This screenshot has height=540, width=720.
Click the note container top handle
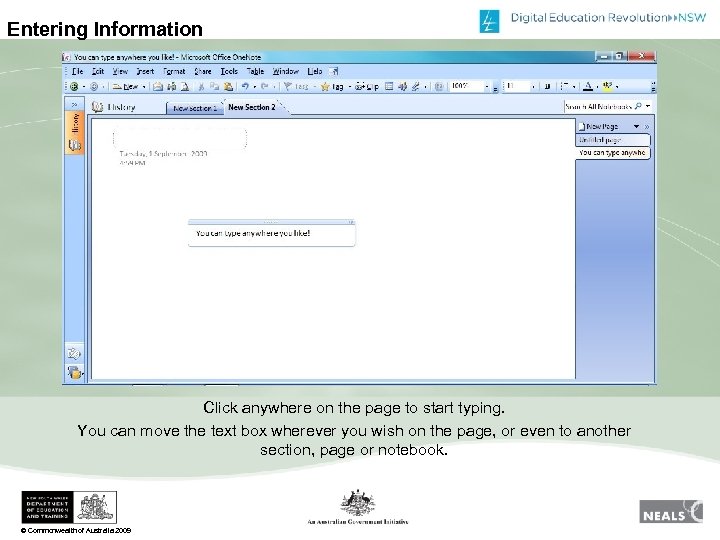271,222
